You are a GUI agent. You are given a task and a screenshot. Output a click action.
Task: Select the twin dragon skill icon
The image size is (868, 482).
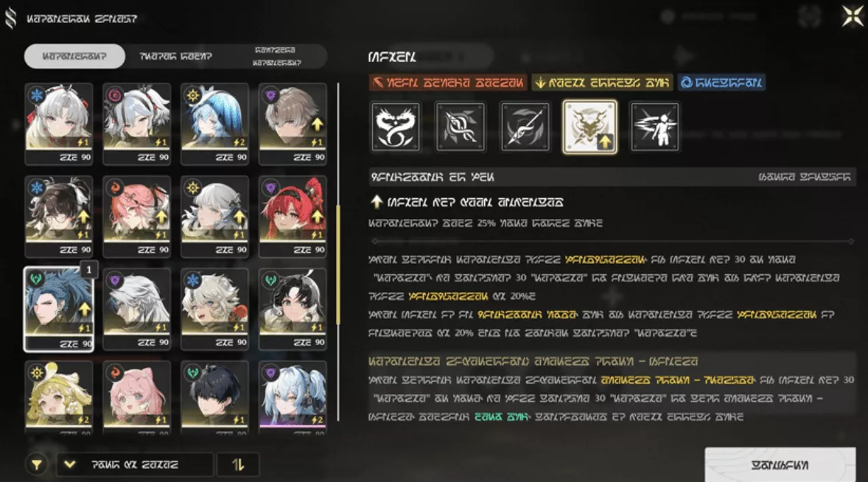tap(395, 127)
